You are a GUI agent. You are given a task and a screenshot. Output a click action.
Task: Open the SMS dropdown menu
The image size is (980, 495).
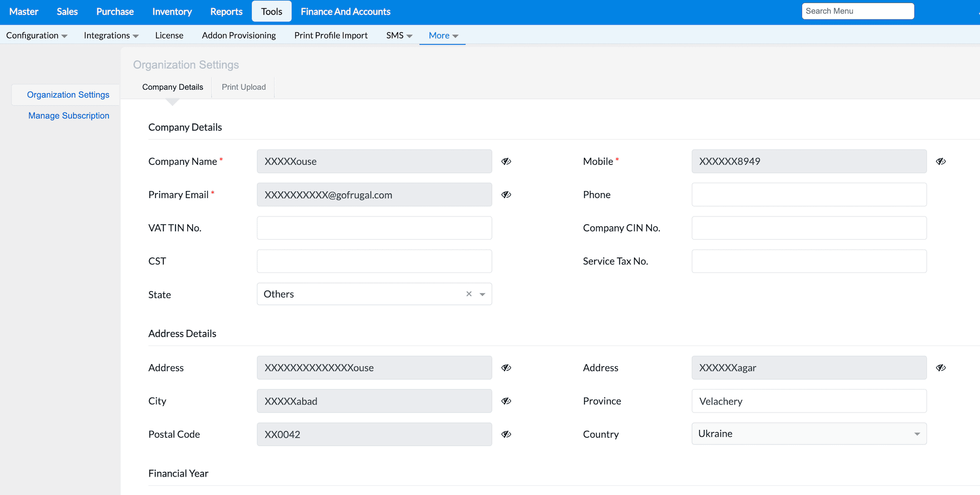point(399,35)
